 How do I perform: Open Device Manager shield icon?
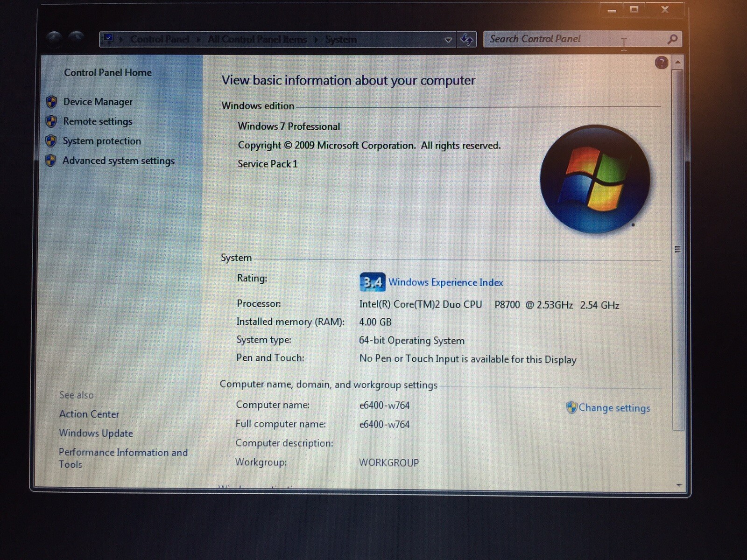pos(51,102)
